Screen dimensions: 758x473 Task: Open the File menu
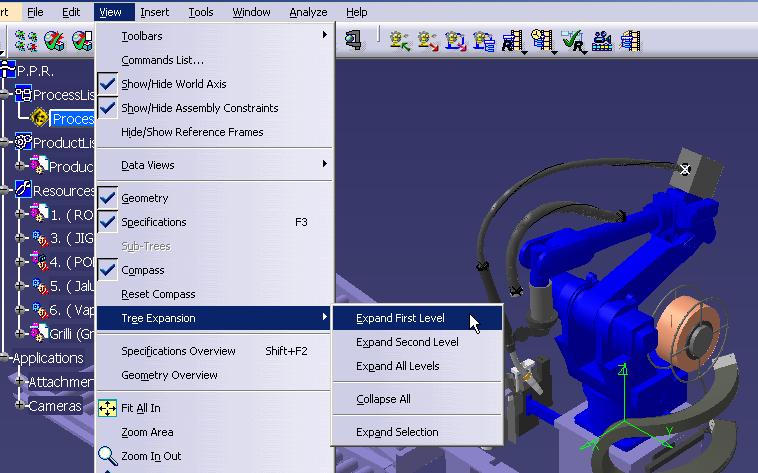(x=35, y=12)
